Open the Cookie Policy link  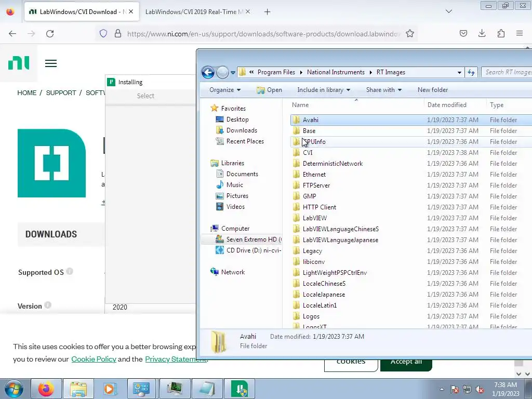tap(94, 359)
